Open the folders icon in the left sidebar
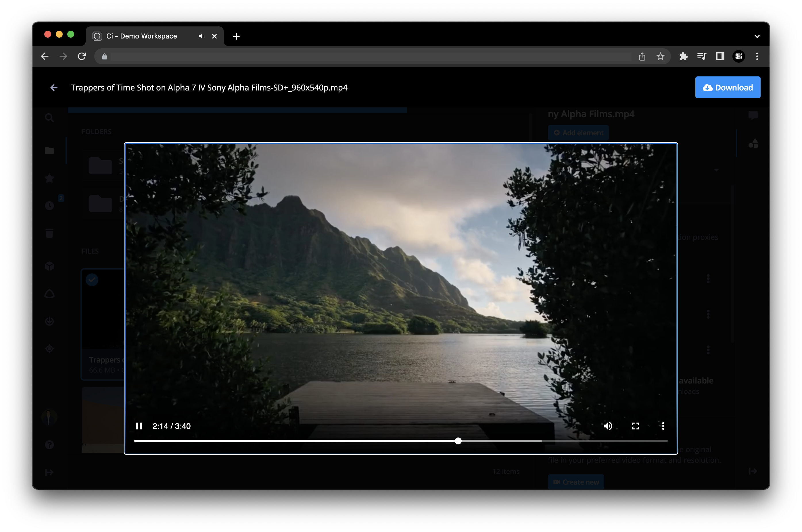 coord(49,150)
